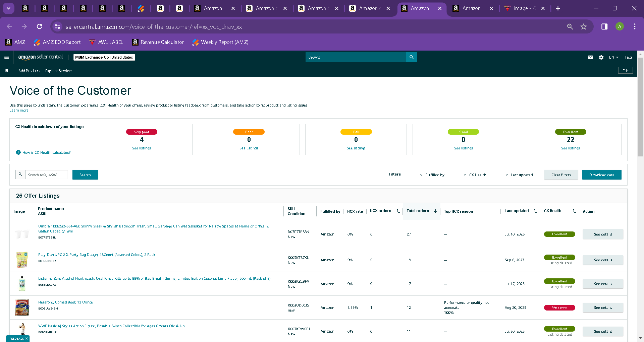Click How is CX Health calculated link
This screenshot has height=342, width=644.
pos(47,152)
